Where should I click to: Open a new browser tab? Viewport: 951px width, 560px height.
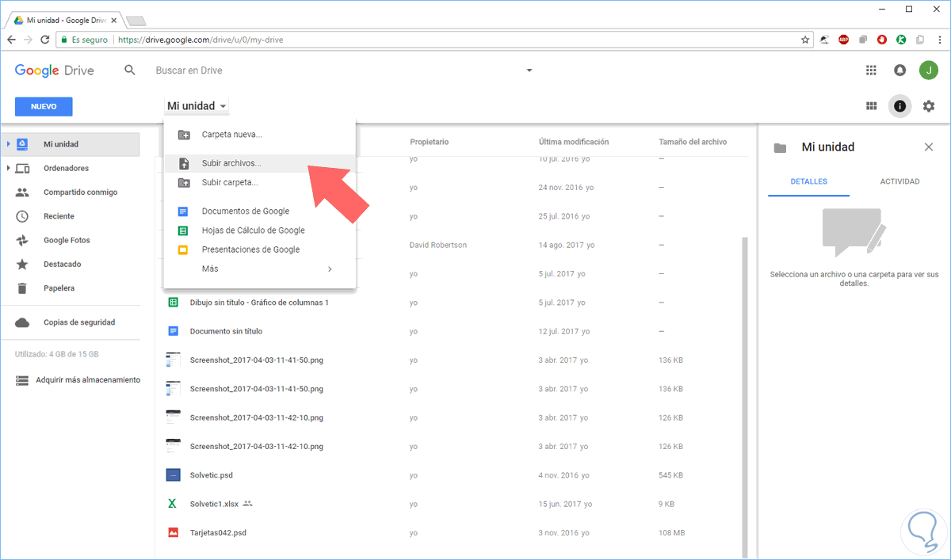[x=136, y=20]
